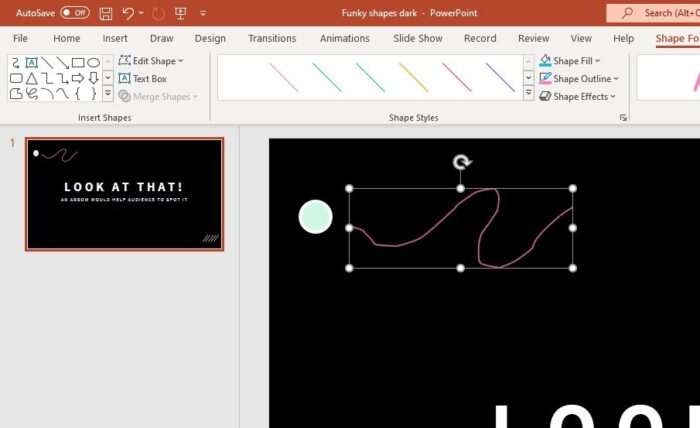Viewport: 700px width, 428px height.
Task: Apply the yellow line shape style
Action: tap(413, 77)
